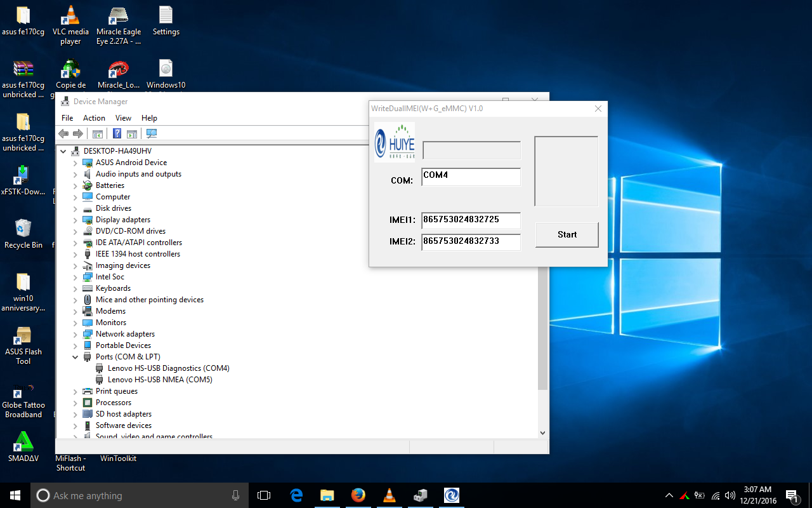Open VLC media player desktop shortcut

(x=70, y=25)
